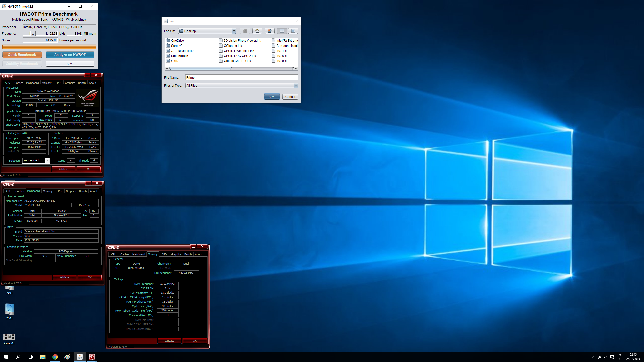
Task: Click Quick Benchmark button
Action: coord(22,55)
